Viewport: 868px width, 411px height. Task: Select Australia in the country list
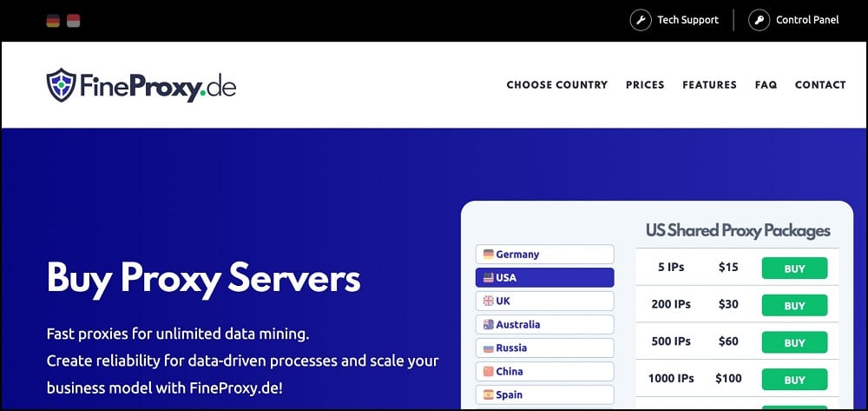coord(545,325)
